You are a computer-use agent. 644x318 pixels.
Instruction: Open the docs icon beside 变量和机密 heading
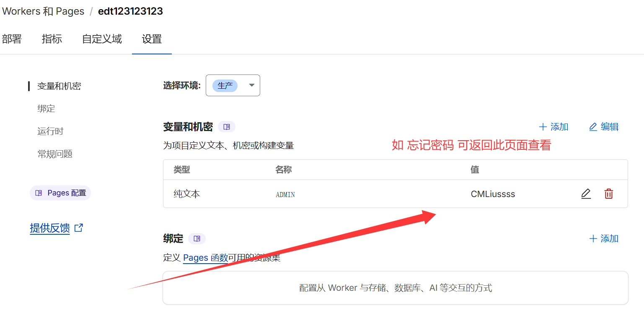click(x=227, y=126)
